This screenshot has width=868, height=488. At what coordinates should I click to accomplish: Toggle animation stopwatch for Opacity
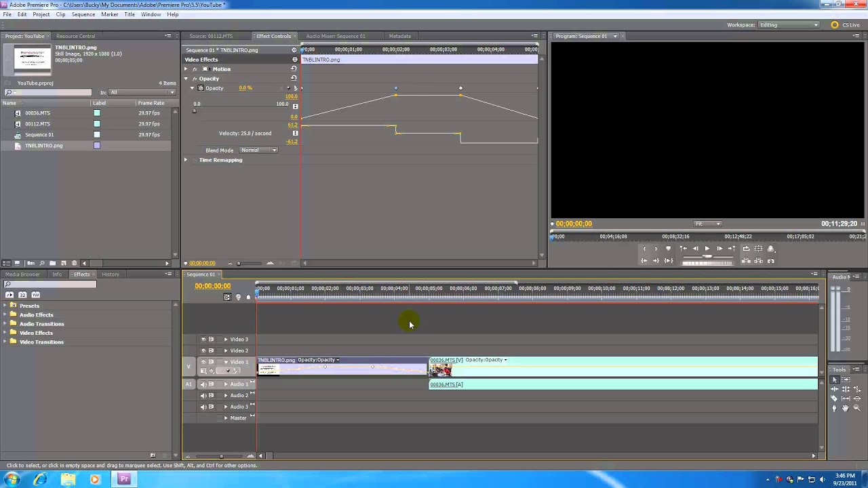click(x=201, y=88)
